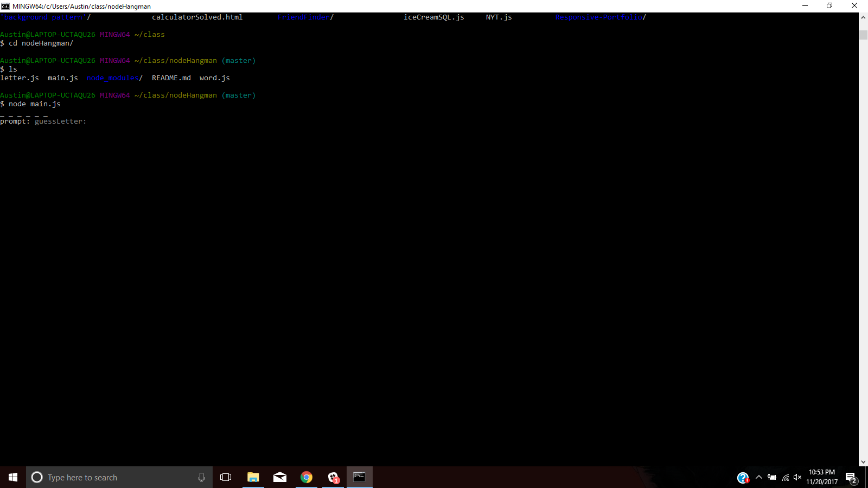Screen dimensions: 868x488
Task: Click the 'guessLetter:' prompt text
Action: [x=61, y=121]
